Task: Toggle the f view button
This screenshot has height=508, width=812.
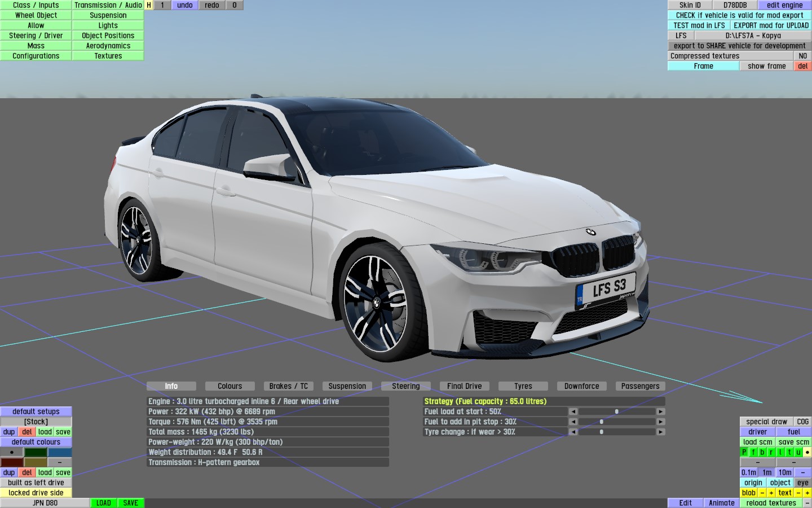Action: click(753, 452)
